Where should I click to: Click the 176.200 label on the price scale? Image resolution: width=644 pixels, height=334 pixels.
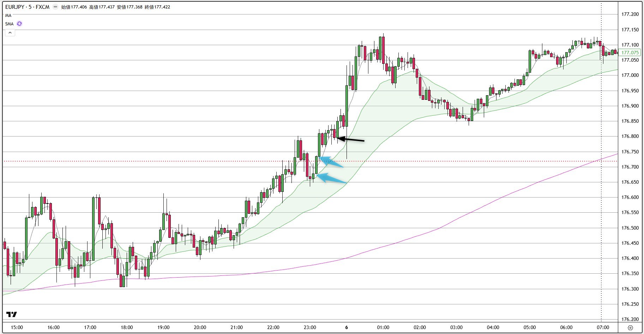(x=630, y=319)
